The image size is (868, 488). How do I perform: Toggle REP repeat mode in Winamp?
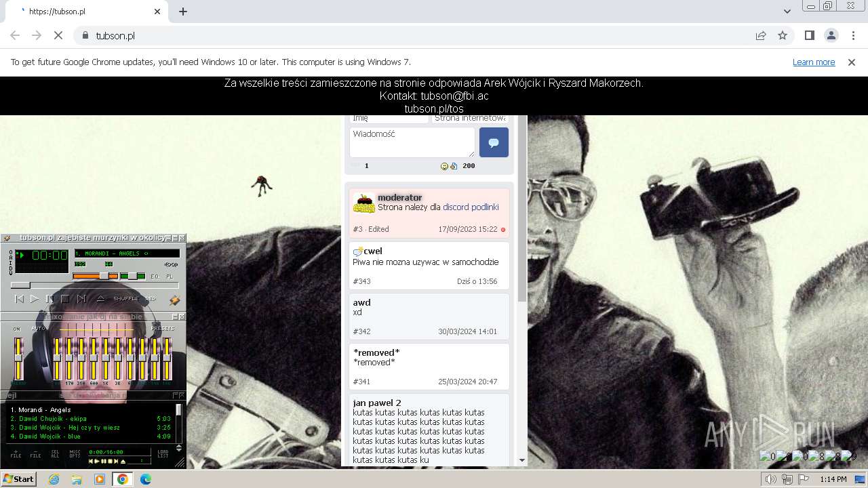[151, 299]
